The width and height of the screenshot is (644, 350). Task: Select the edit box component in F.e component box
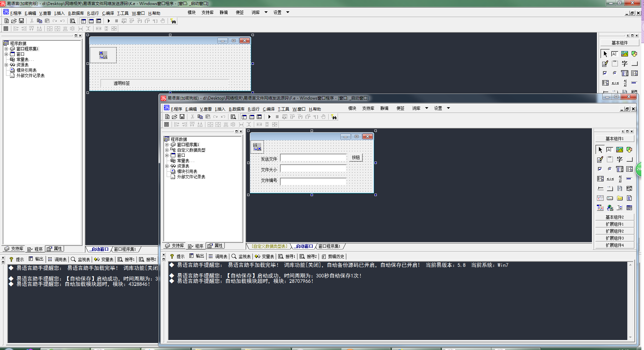coord(610,150)
